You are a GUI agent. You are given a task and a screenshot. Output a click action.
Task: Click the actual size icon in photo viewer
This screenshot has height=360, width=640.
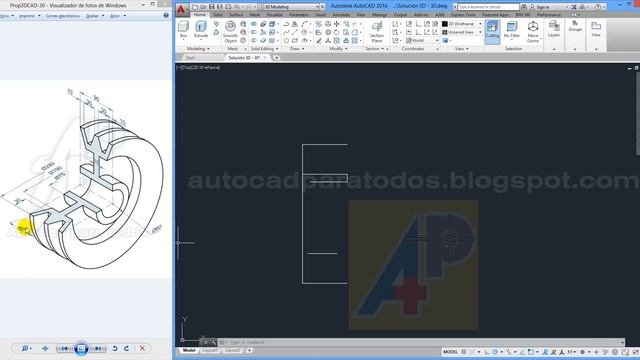click(x=45, y=348)
